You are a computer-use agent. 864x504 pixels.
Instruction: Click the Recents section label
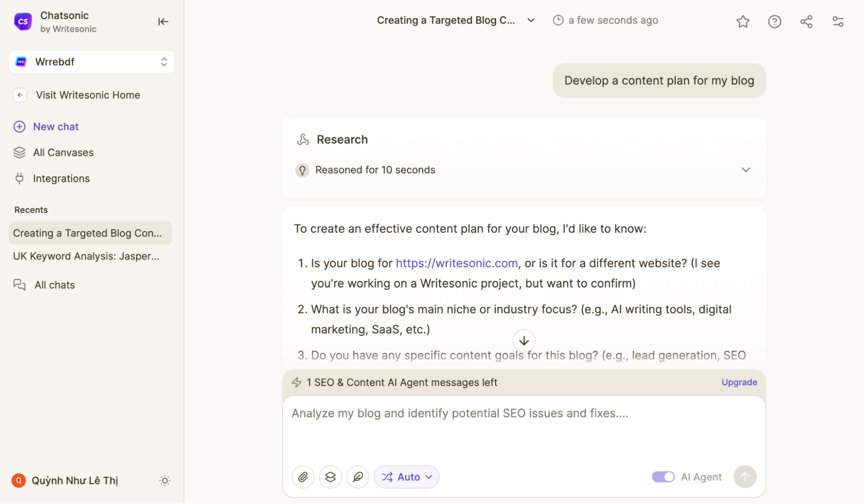[x=31, y=210]
